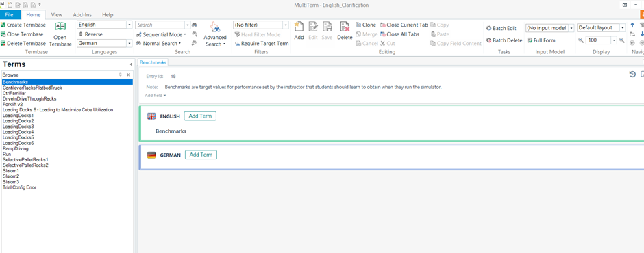Toggle Full Form input view
The height and width of the screenshot is (253, 644).
coord(541,40)
